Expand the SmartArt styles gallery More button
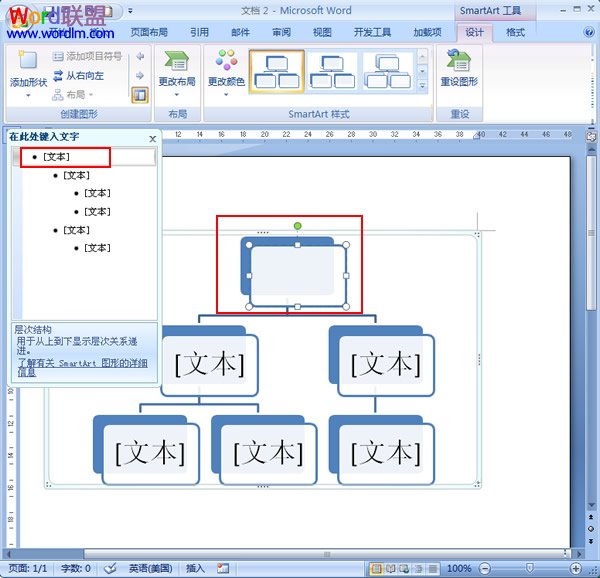This screenshot has width=600, height=578. 422,86
